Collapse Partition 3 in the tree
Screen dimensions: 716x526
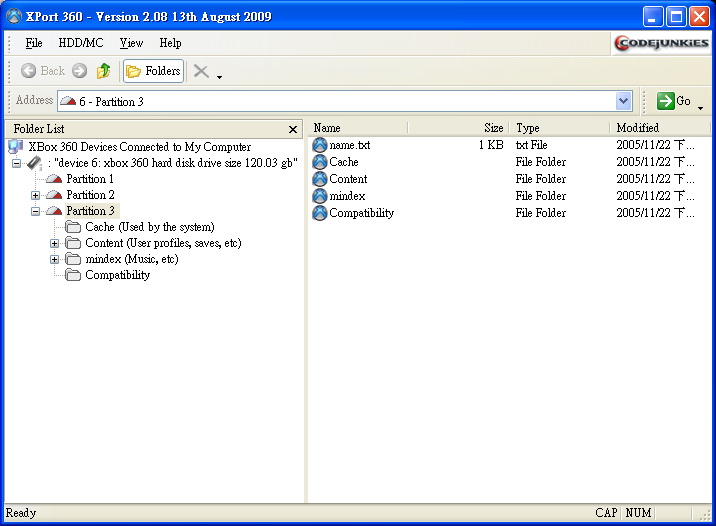(35, 211)
